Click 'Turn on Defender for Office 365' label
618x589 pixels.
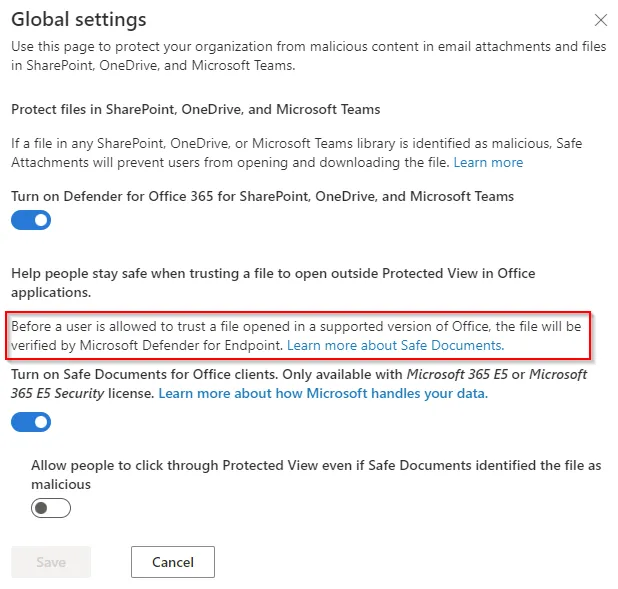(x=262, y=196)
